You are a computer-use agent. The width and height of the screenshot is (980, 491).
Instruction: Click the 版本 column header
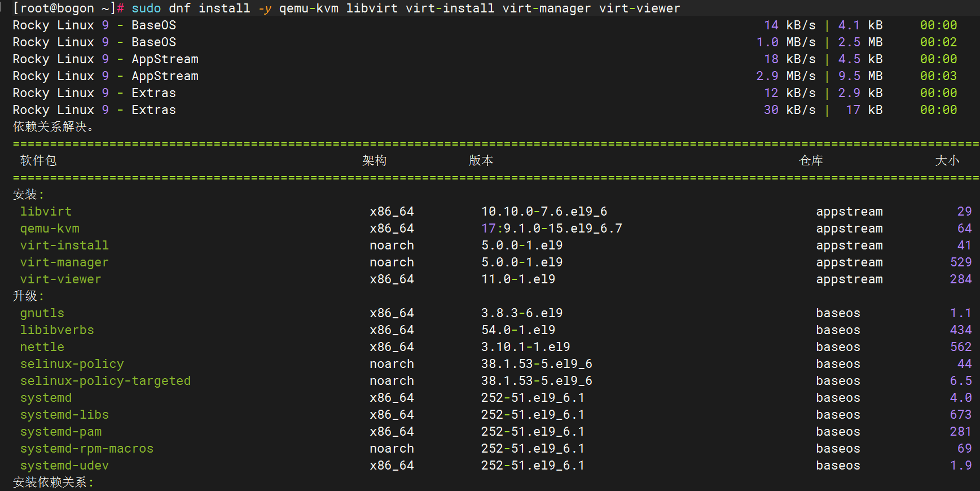(x=481, y=161)
